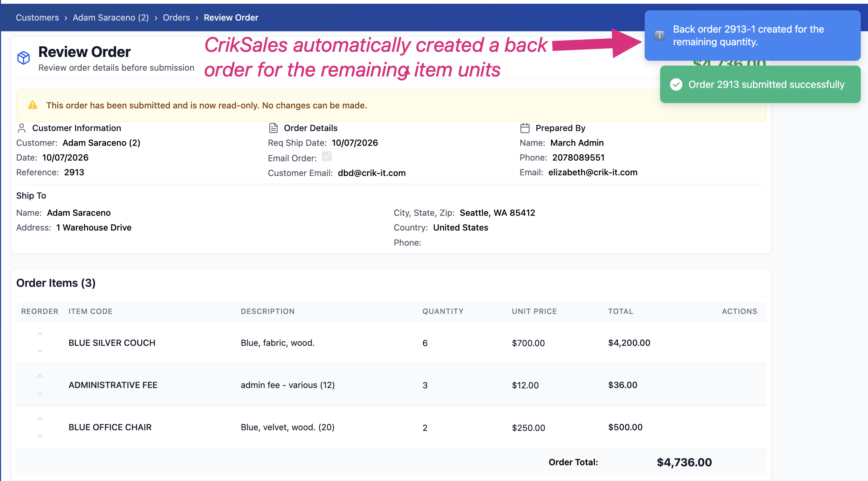Click the info icon in back order notification
The image size is (868, 481).
tap(659, 35)
